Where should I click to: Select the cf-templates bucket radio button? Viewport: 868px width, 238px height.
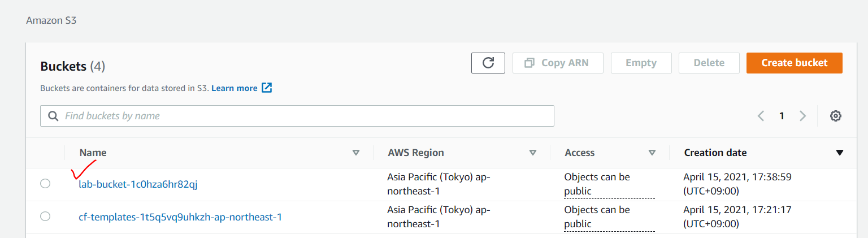click(45, 217)
